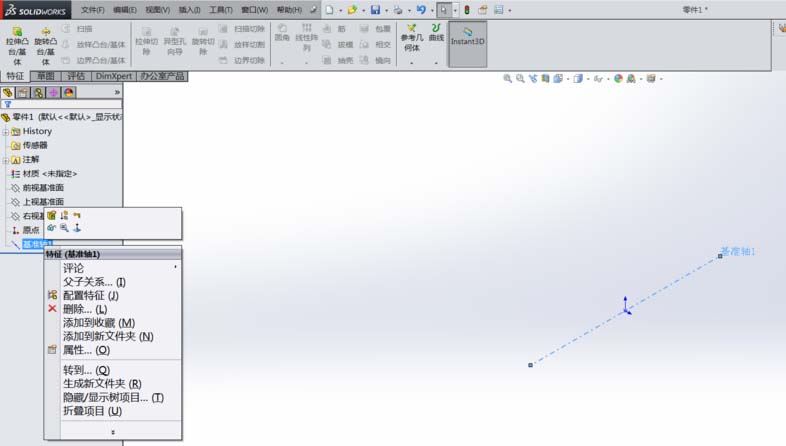Select 传感器 in the feature tree

(x=35, y=145)
